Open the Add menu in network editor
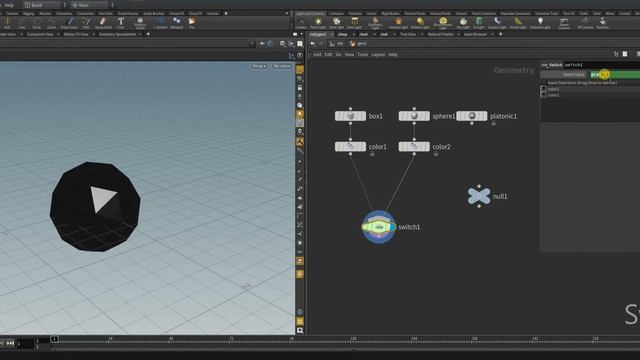Image resolution: width=640 pixels, height=360 pixels. [x=317, y=54]
